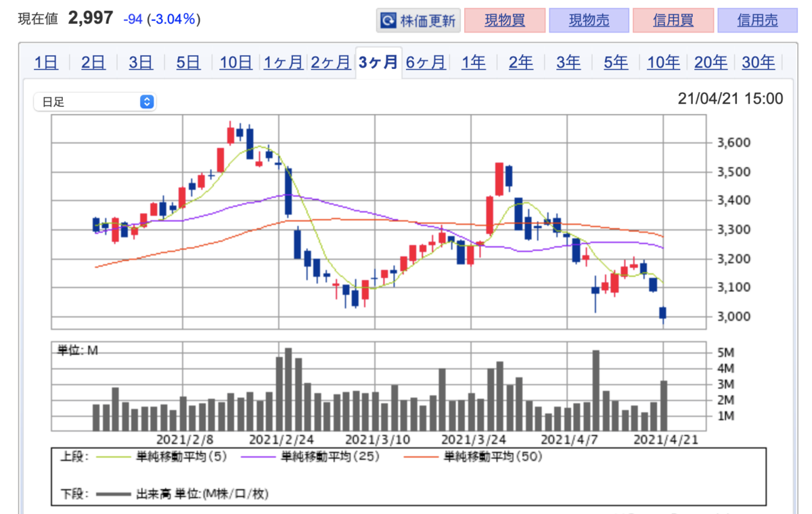Click the -94 (-3.04%) price change
Image resolution: width=812 pixels, height=514 pixels.
pyautogui.click(x=162, y=20)
